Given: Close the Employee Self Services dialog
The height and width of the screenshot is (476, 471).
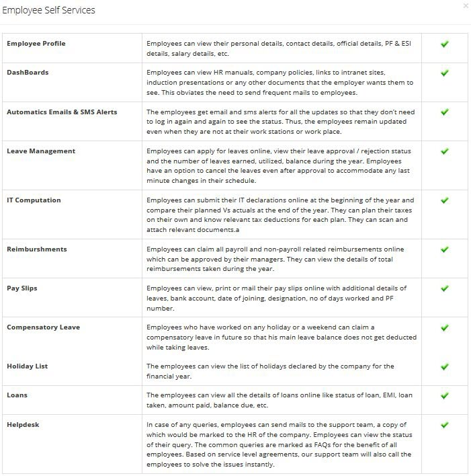Looking at the screenshot, I should click(x=466, y=6).
